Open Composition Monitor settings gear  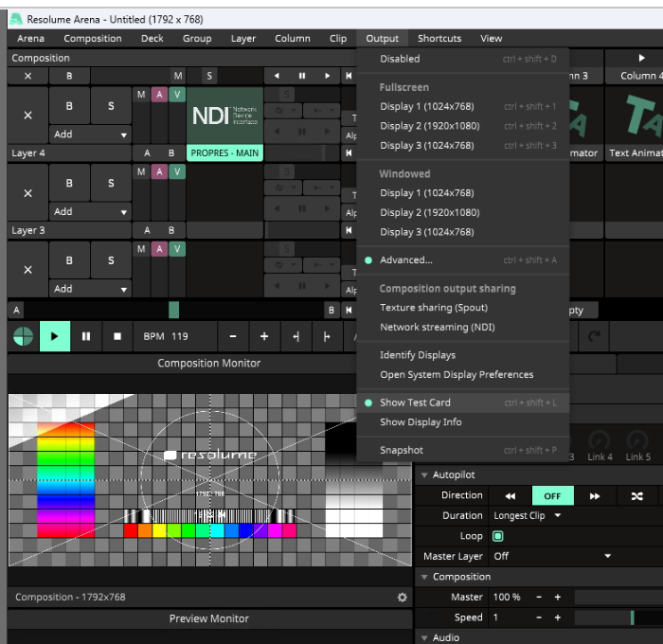tap(403, 598)
